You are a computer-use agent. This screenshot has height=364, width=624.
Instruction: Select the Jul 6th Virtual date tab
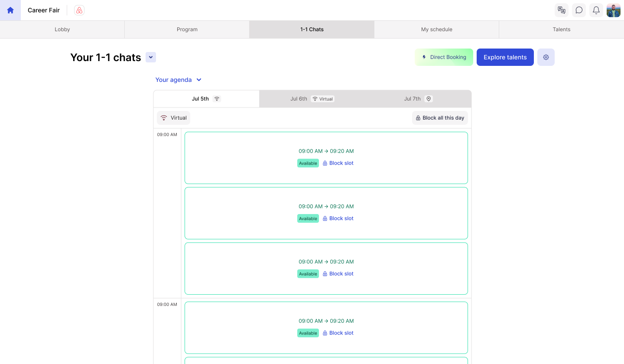pos(312,99)
